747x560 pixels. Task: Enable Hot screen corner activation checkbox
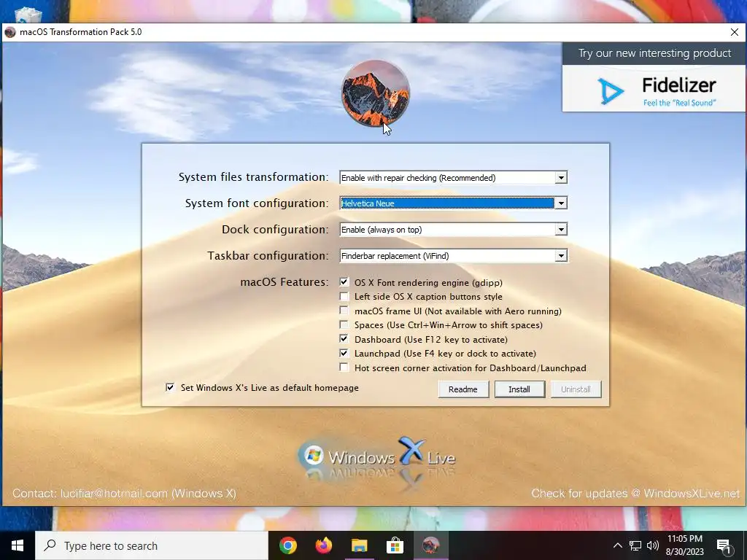coord(344,367)
